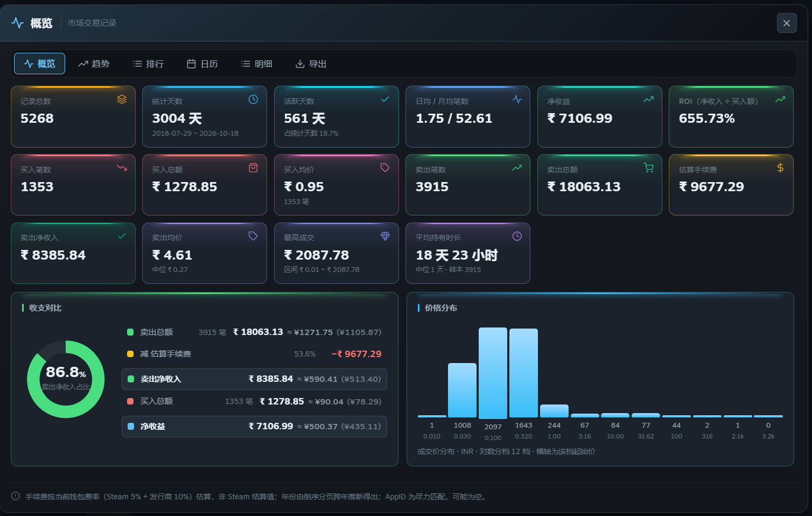The width and height of the screenshot is (812, 516).
Task: Click the 18 天 23 小时 holding duration value
Action: 457,255
